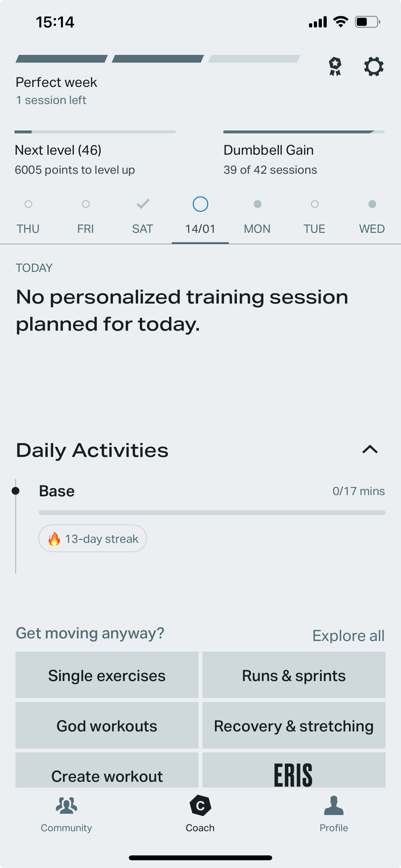Open the Profile person icon
The image size is (401, 868).
point(334,806)
